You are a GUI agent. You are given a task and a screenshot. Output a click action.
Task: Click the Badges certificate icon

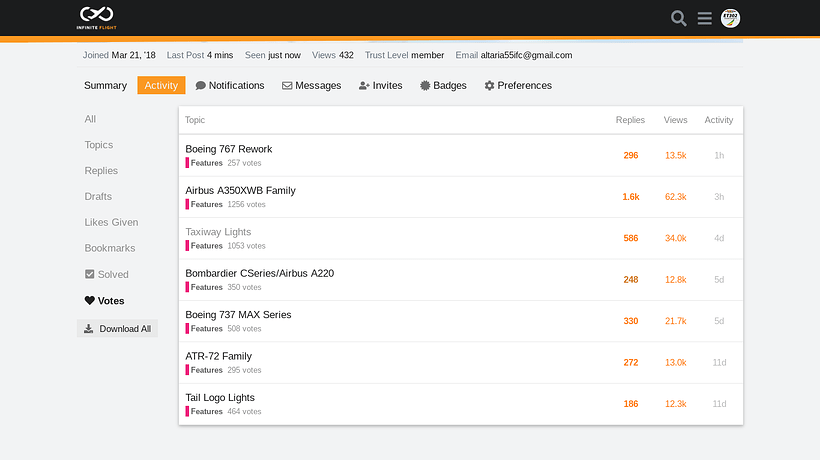click(425, 85)
